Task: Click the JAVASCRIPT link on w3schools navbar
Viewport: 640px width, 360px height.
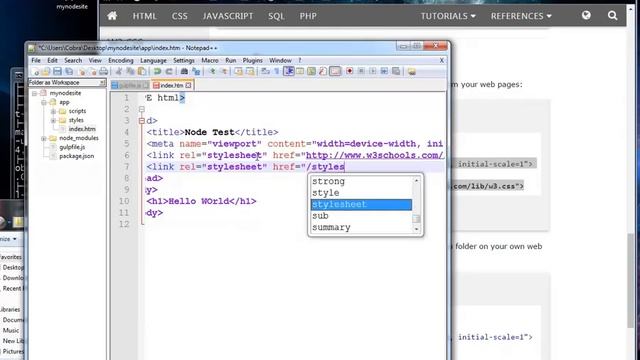Action: 228,16
